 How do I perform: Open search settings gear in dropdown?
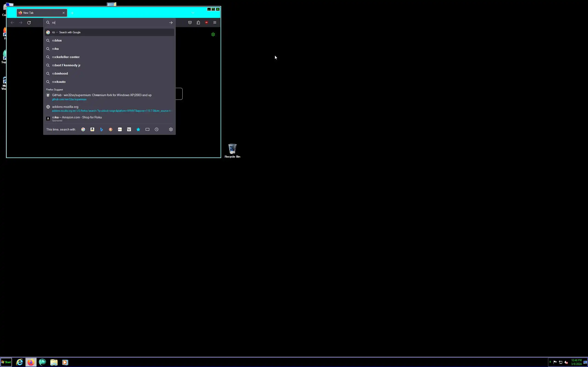click(x=171, y=129)
